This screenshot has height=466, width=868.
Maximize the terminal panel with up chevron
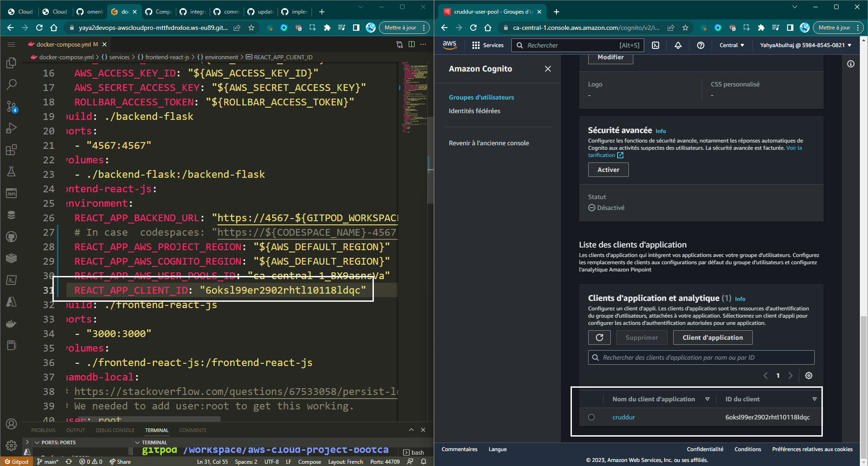[411, 430]
